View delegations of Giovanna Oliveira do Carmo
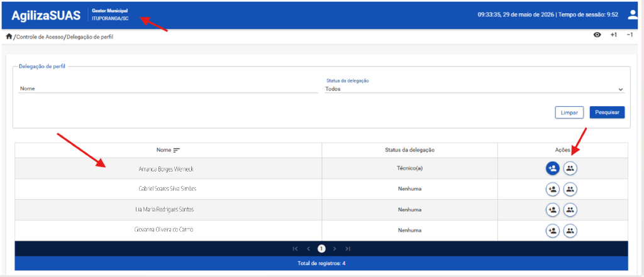Screen dimensions: 644x277 point(570,231)
